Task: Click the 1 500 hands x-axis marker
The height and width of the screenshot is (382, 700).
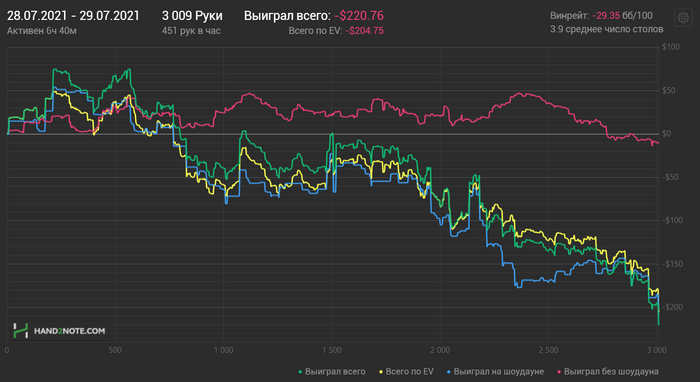Action: tap(332, 350)
